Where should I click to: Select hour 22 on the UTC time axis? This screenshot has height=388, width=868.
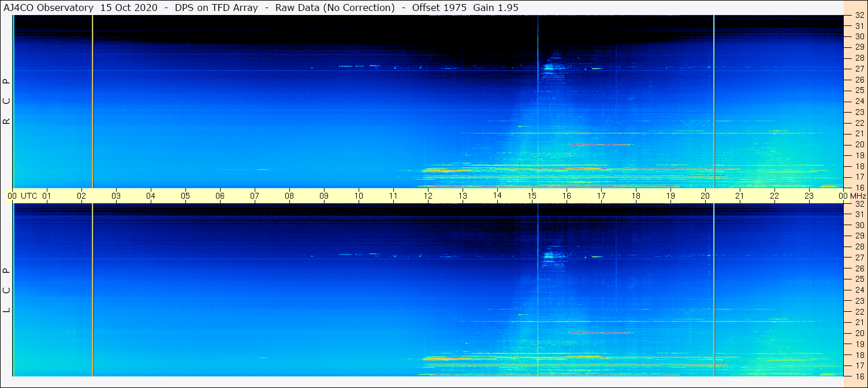click(774, 196)
